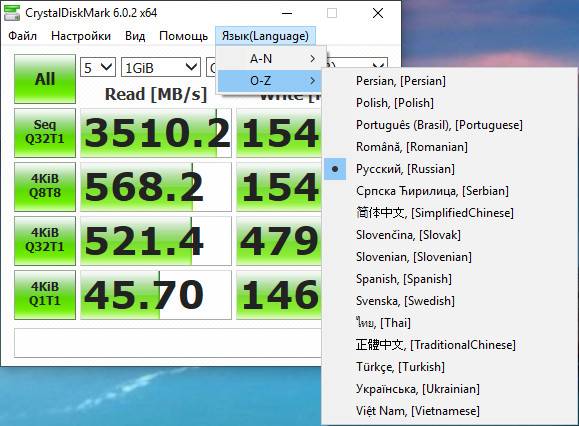The image size is (579, 426).
Task: Click the Seq Q32T1 read result 3510.2
Action: (156, 133)
